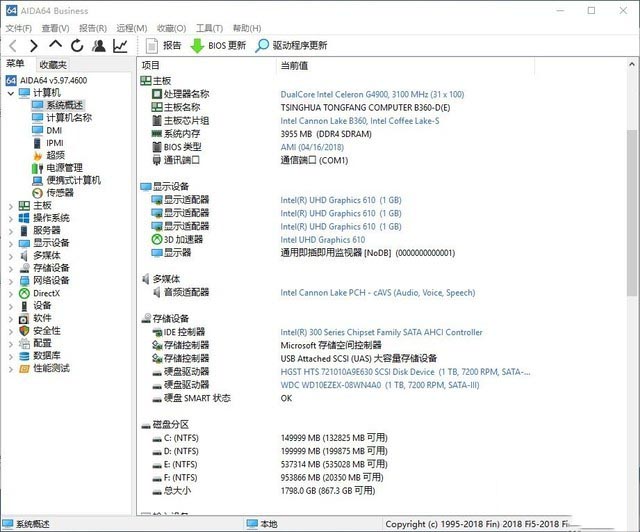Screen dimensions: 640x532
Task: Click the BIOS 更新 green arrow button
Action: [x=218, y=45]
